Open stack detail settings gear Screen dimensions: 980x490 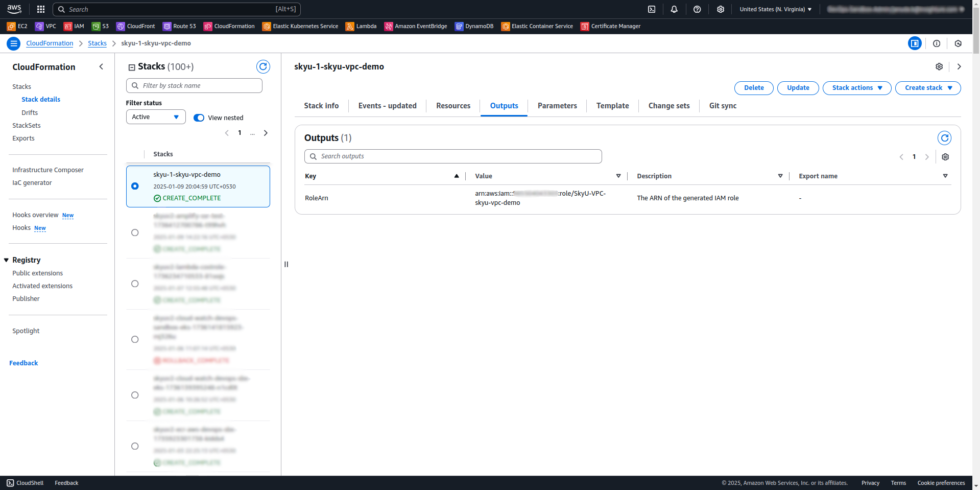[939, 66]
